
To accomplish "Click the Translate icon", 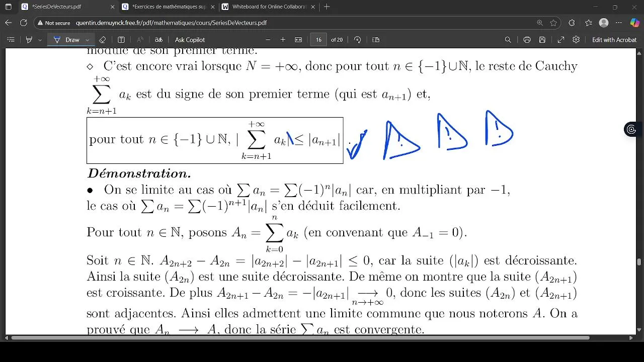I will (x=158, y=40).
